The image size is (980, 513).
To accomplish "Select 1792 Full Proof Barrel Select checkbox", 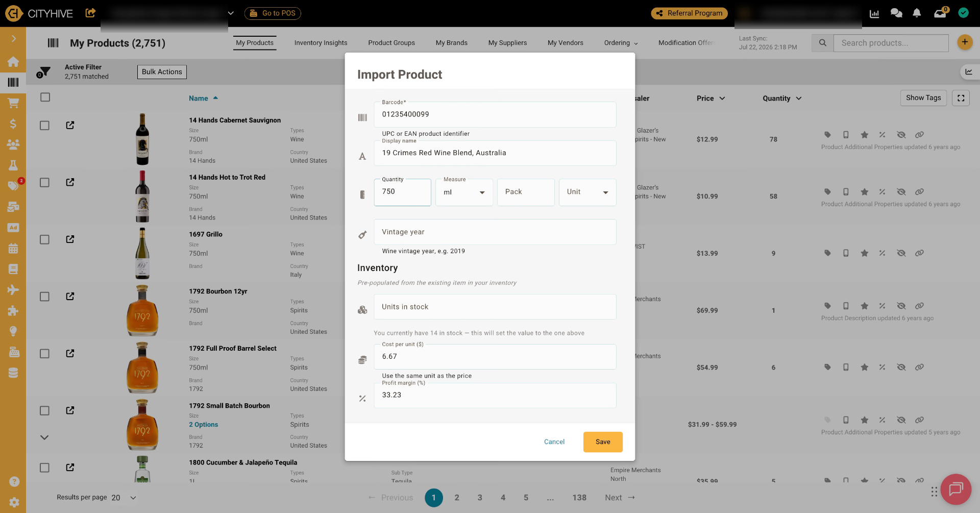I will pos(45,354).
